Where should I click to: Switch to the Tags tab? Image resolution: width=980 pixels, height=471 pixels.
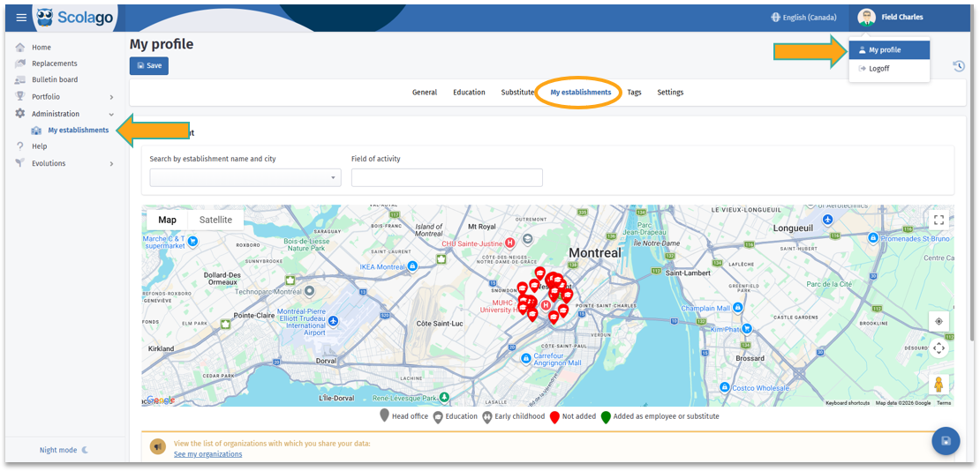pyautogui.click(x=634, y=93)
